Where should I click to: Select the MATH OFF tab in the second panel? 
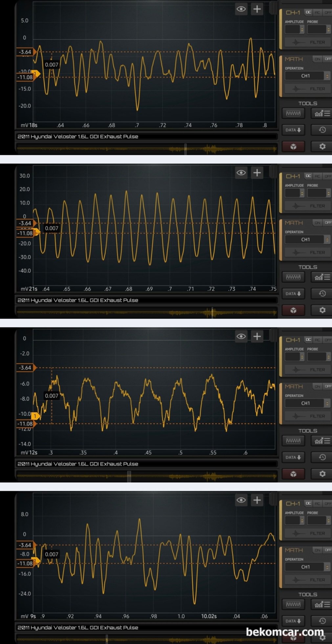coord(328,223)
